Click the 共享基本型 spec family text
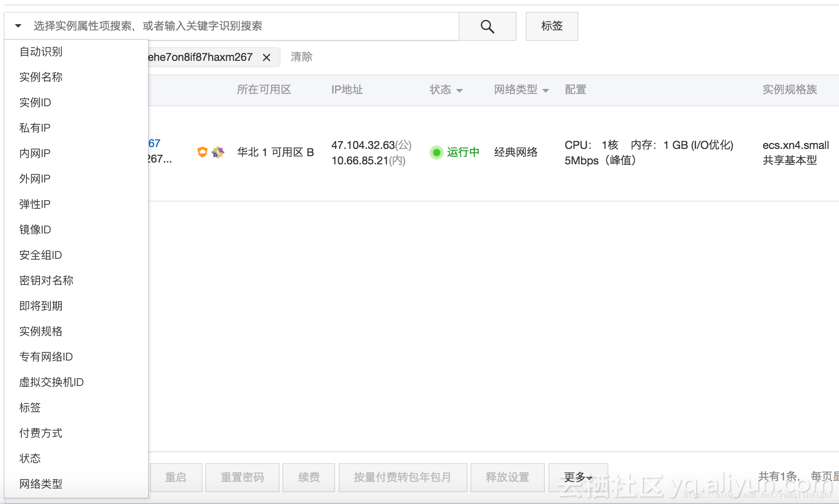This screenshot has height=504, width=839. tap(790, 161)
